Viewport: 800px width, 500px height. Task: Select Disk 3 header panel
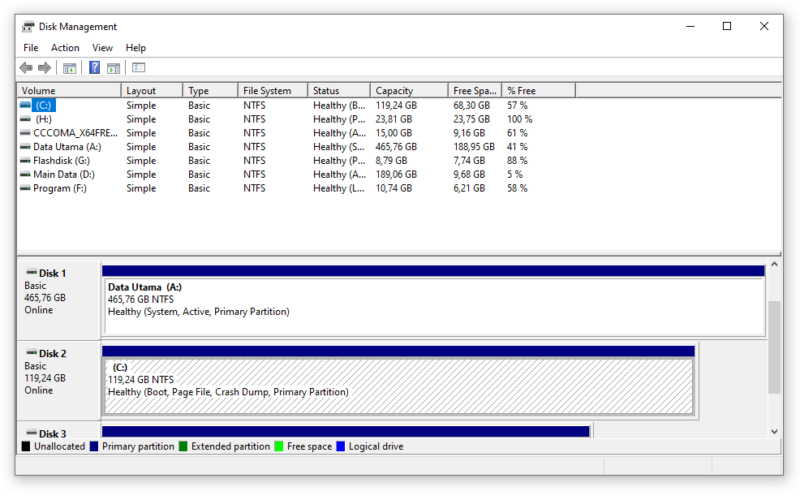click(59, 431)
